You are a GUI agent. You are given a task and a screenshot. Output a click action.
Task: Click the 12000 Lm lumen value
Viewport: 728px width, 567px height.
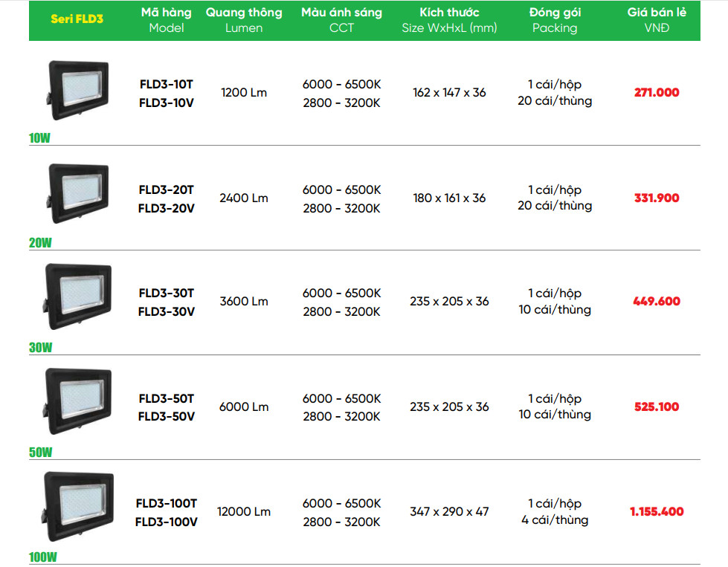(244, 512)
